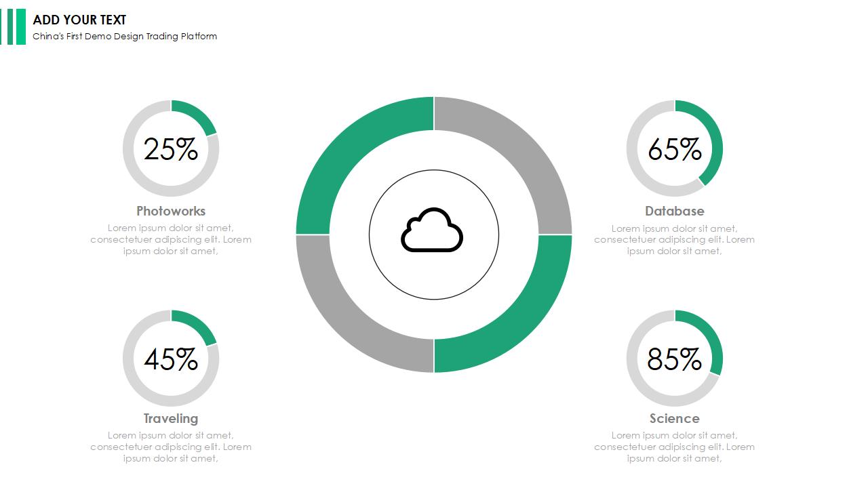Image resolution: width=868 pixels, height=488 pixels.
Task: Click the 65% percentage text
Action: coord(675,149)
